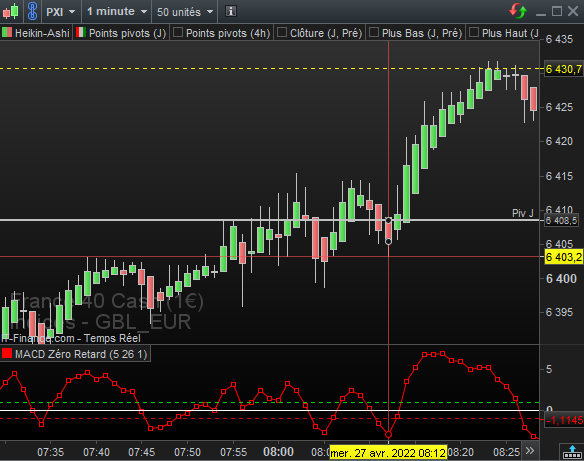Maximize the chart window
The image size is (584, 461).
click(x=557, y=11)
